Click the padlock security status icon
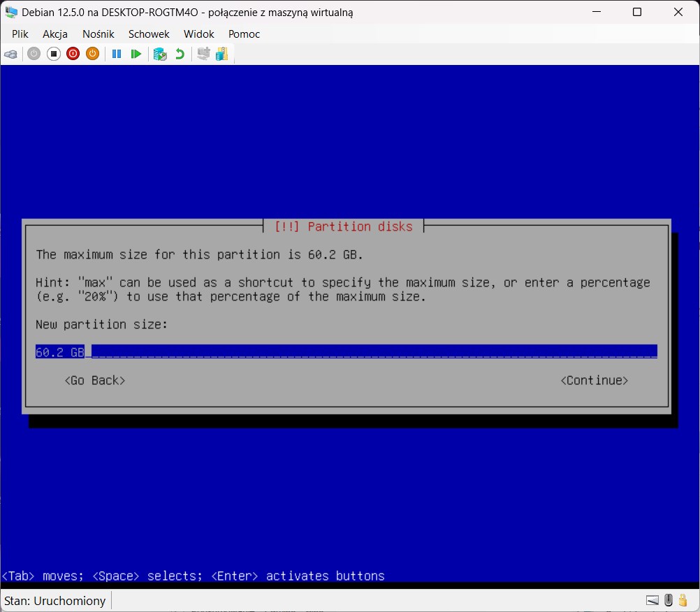 [x=683, y=600]
